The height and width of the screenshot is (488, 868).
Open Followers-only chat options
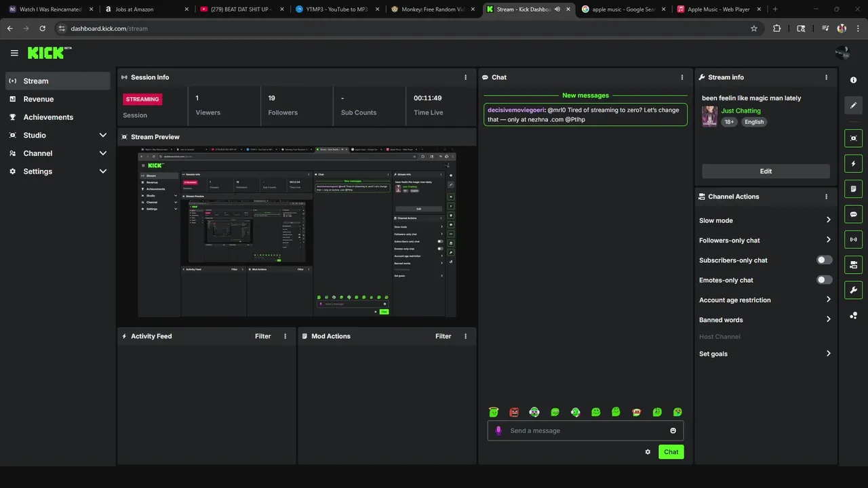(765, 240)
